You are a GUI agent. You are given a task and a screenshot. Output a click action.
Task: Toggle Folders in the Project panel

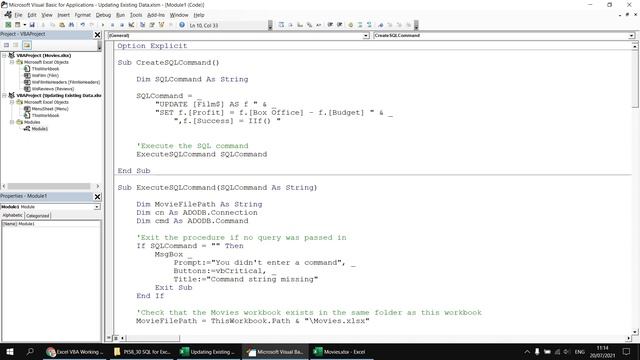(x=27, y=45)
